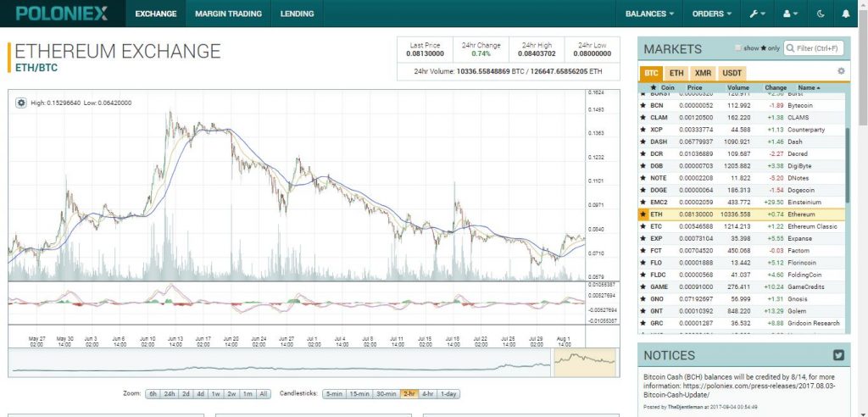The height and width of the screenshot is (417, 868).
Task: Switch to the BTC markets tab
Action: click(651, 73)
